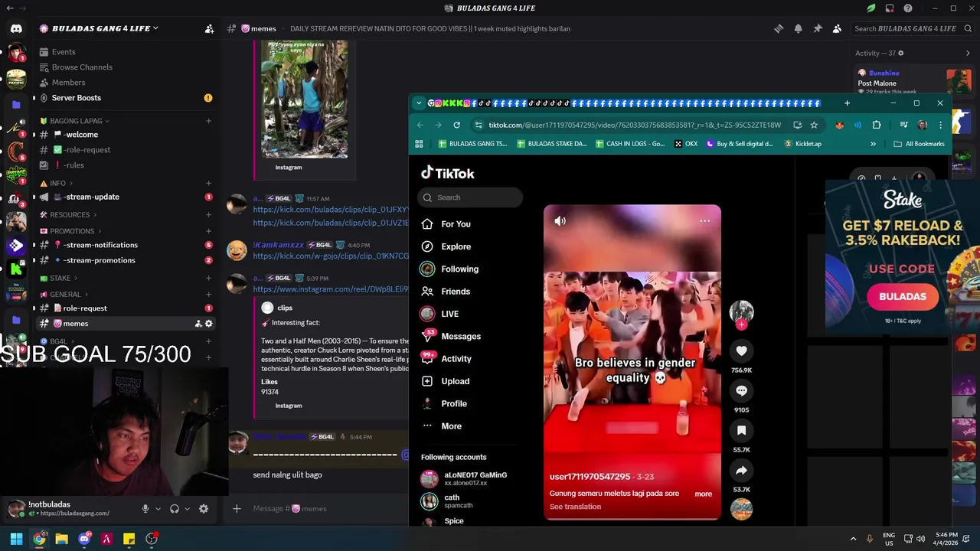The image size is (980, 551).
Task: Open BULADAS STAKE DA... bookmark
Action: (551, 144)
